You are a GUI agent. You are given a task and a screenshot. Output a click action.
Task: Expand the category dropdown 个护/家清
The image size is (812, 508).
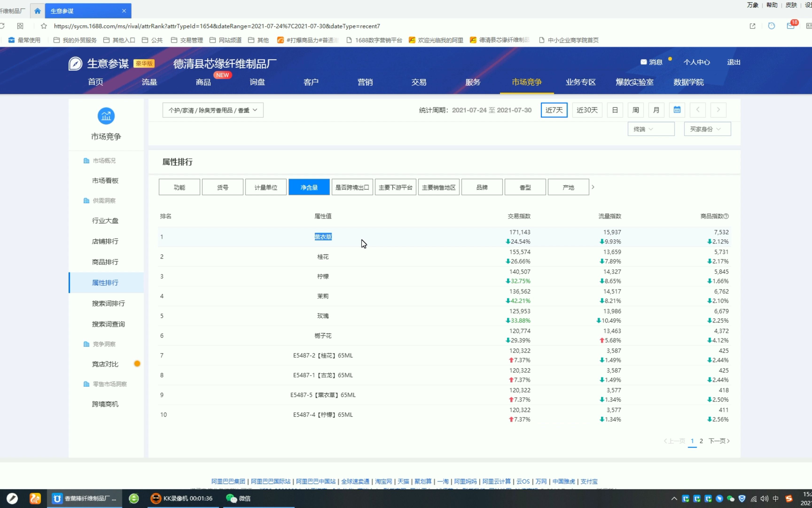213,110
